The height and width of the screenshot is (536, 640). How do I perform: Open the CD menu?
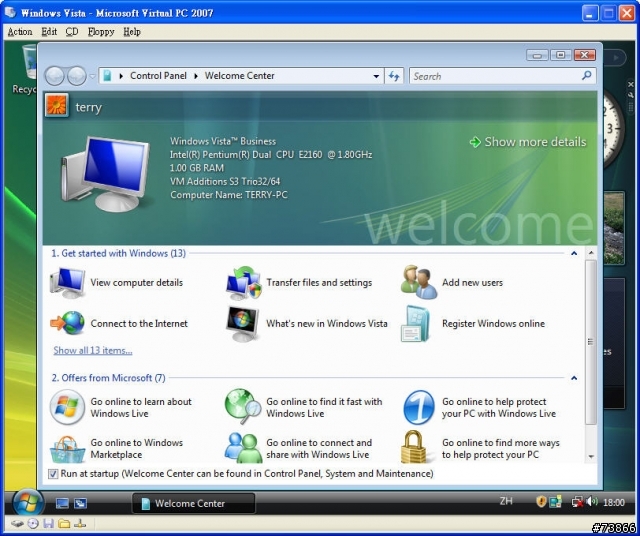(x=72, y=32)
